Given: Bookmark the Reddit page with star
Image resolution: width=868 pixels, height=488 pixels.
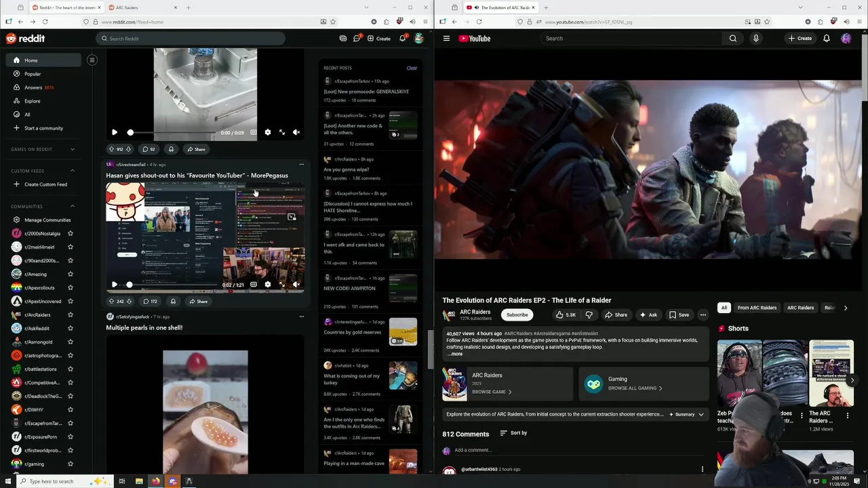Looking at the screenshot, I should pos(333,22).
